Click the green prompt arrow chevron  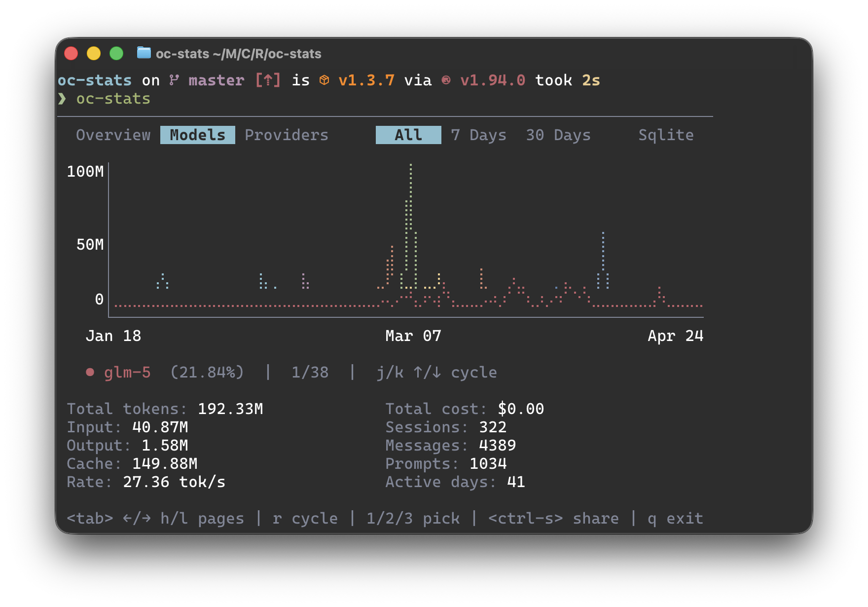[62, 99]
